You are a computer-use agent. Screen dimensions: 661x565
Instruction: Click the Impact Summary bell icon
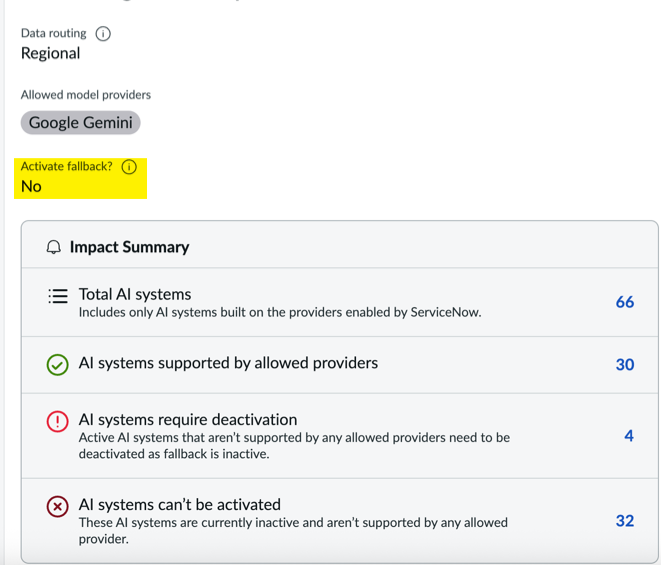click(x=54, y=247)
